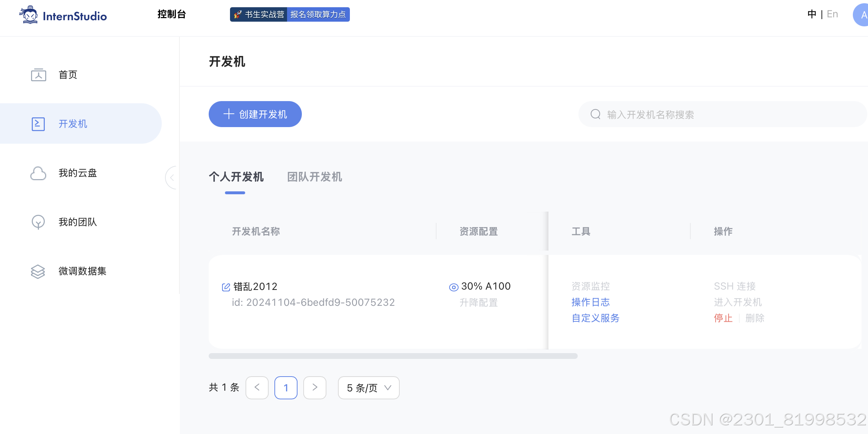Click the 我的团队 team icon

pyautogui.click(x=38, y=222)
